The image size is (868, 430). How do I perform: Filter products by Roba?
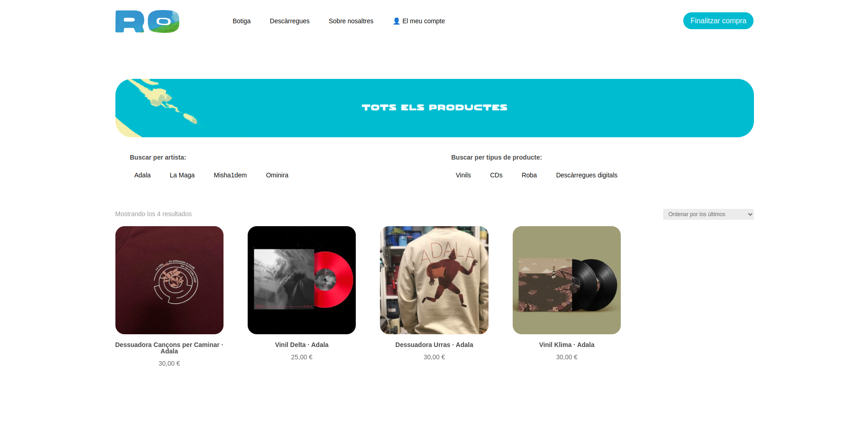529,175
